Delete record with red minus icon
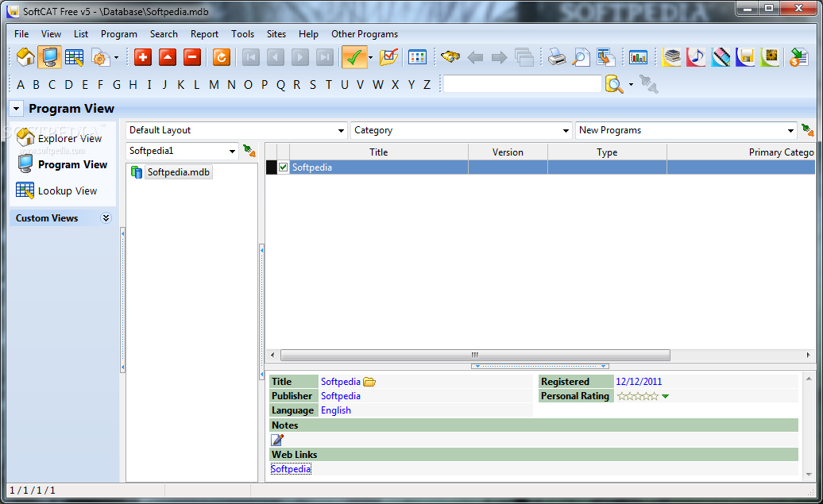 tap(192, 57)
